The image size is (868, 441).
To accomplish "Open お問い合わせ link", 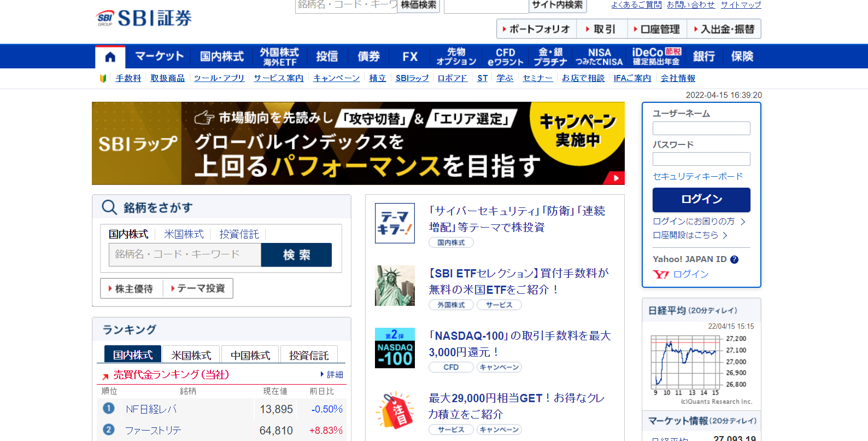I will [691, 5].
